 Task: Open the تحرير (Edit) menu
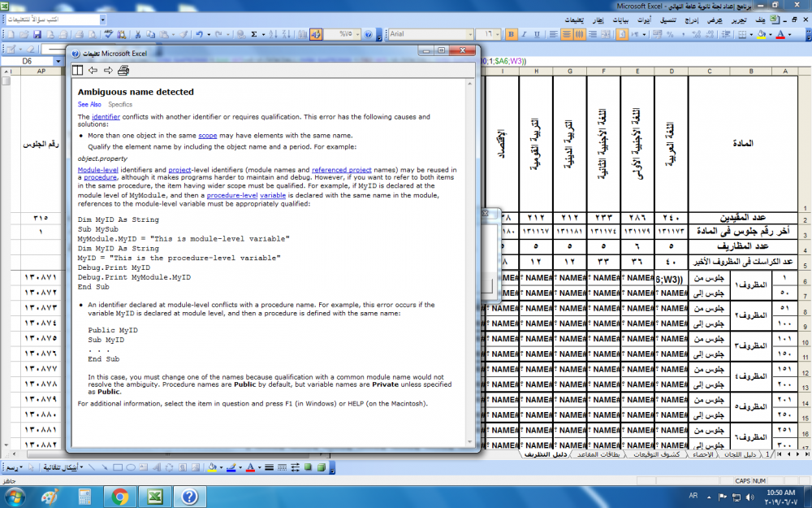click(738, 20)
